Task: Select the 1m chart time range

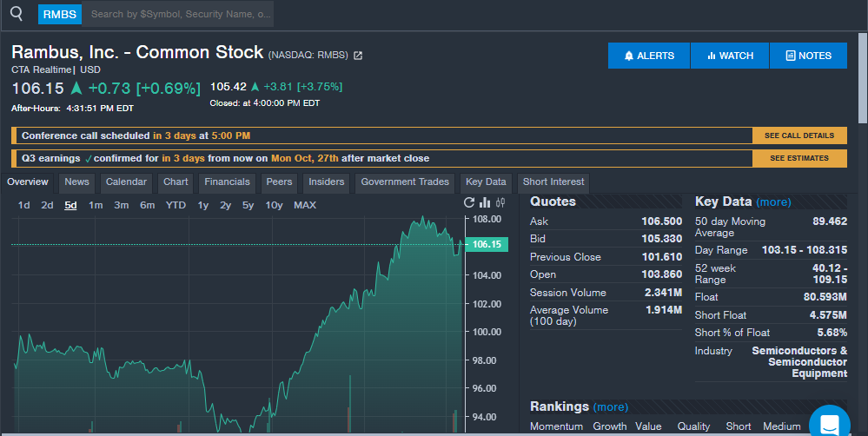Action: point(96,205)
